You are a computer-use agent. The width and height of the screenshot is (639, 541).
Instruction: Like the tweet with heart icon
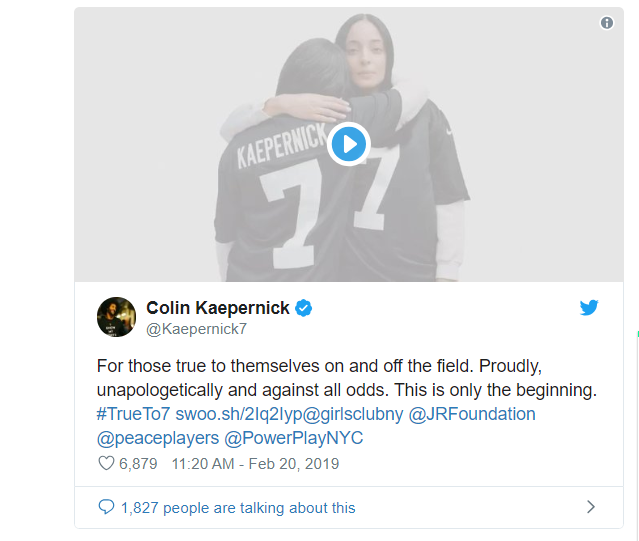pos(106,464)
